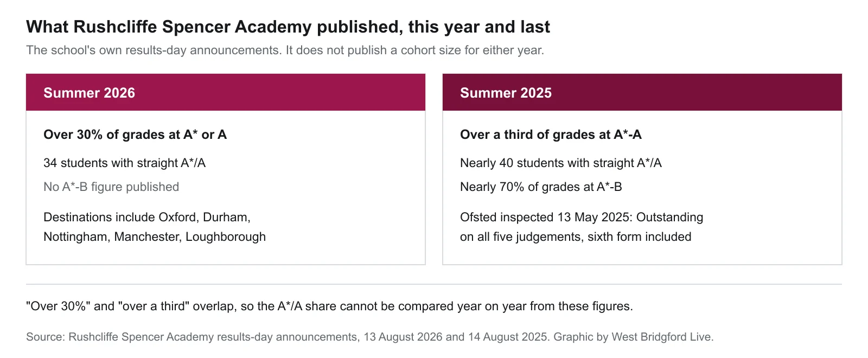
Task: Click "Over 30% of grades at A* or A"
Action: (x=135, y=135)
